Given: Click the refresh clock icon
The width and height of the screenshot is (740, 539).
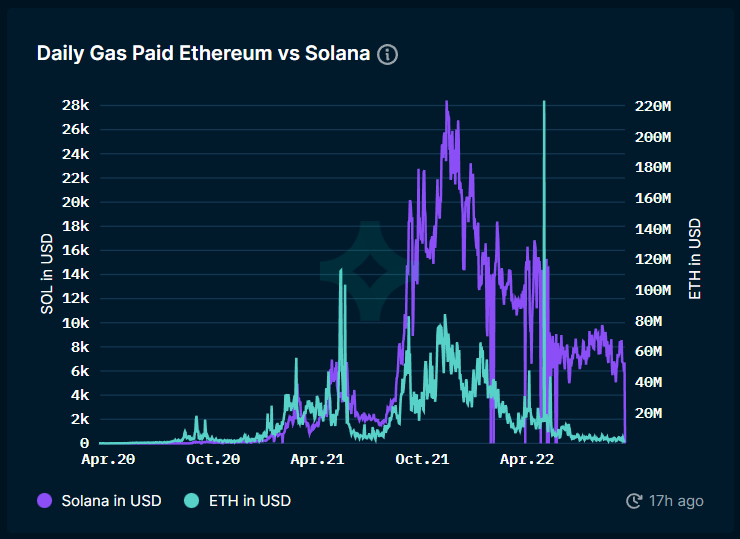Looking at the screenshot, I should 633,500.
